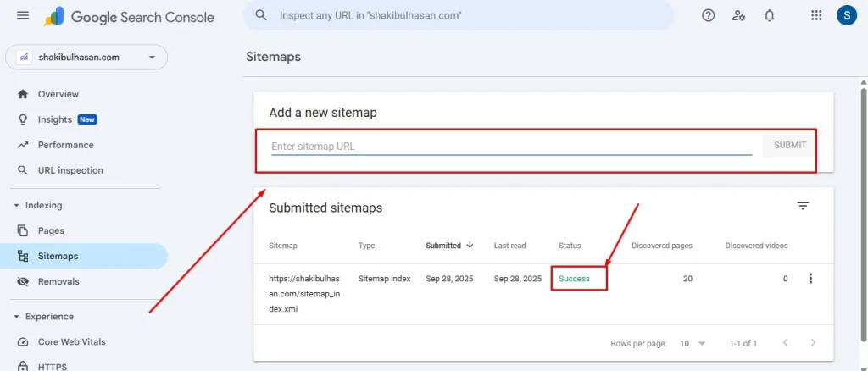Open the Removals page
The height and width of the screenshot is (371, 868).
[58, 281]
